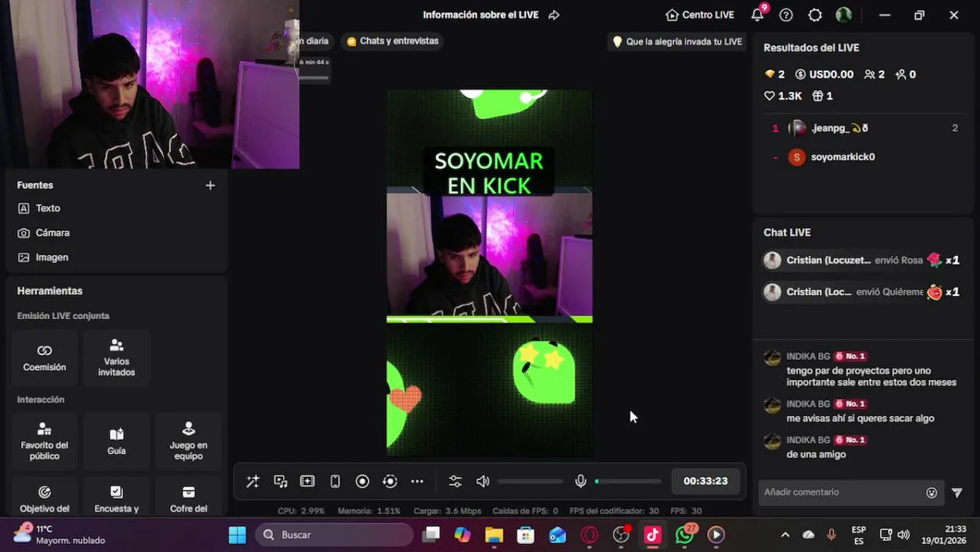The width and height of the screenshot is (980, 552).
Task: Click INDIKA BG message about proyectos
Action: coord(871,376)
